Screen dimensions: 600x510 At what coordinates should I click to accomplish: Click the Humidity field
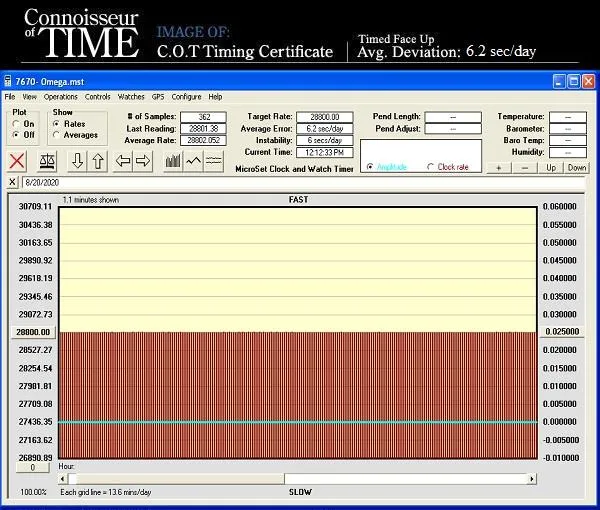click(x=568, y=152)
